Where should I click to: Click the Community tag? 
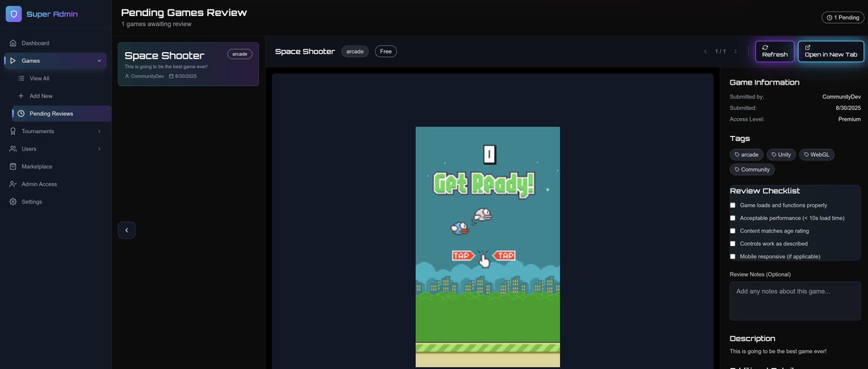tap(752, 169)
